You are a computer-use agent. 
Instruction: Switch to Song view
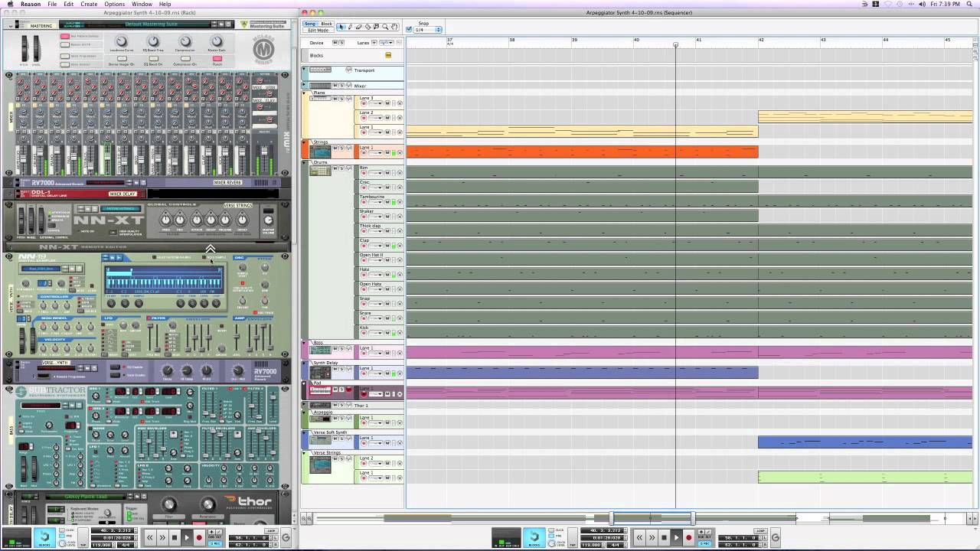[x=309, y=24]
